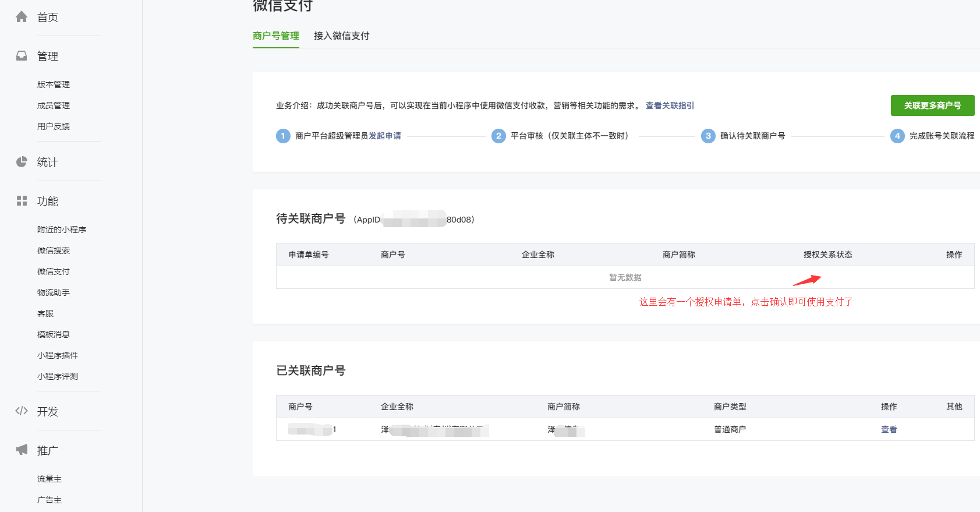
Task: Click the 开发 code brackets icon
Action: coord(22,411)
